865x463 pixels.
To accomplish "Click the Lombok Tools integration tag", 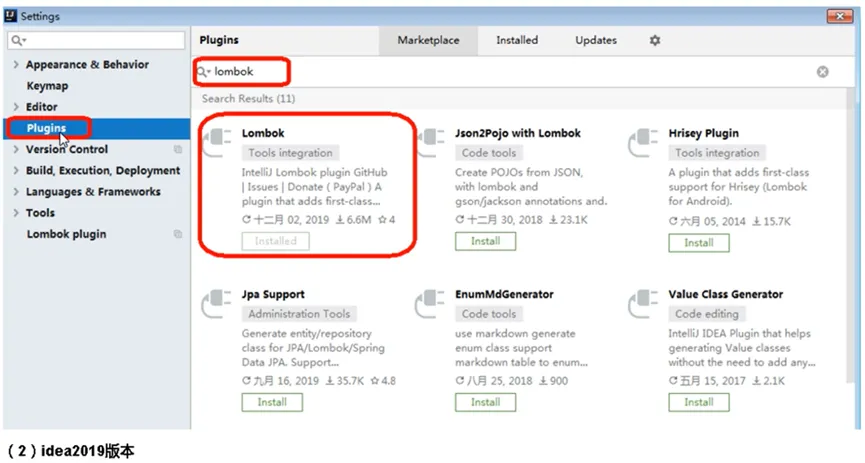I will (290, 153).
